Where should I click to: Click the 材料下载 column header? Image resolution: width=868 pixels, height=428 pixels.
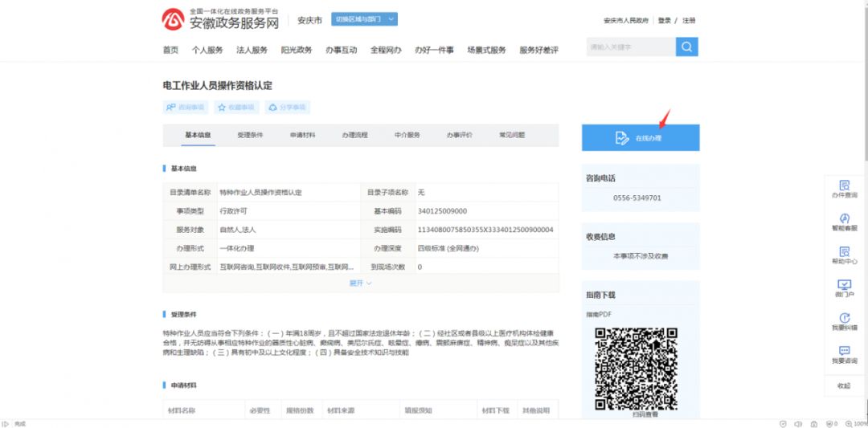495,411
